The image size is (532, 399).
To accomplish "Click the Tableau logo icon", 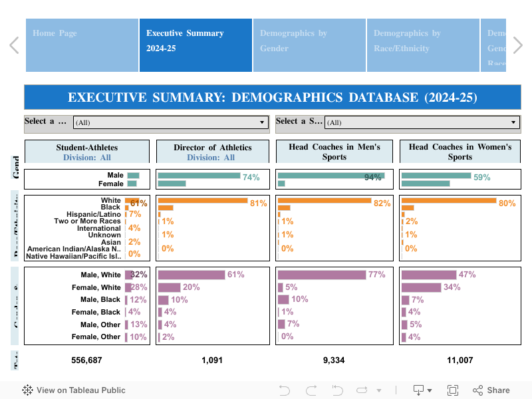I will click(x=28, y=390).
